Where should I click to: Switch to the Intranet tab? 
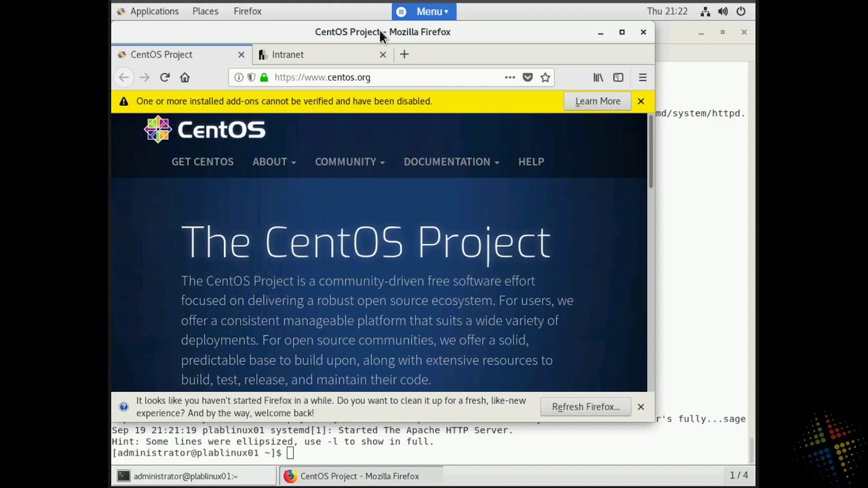(x=321, y=54)
